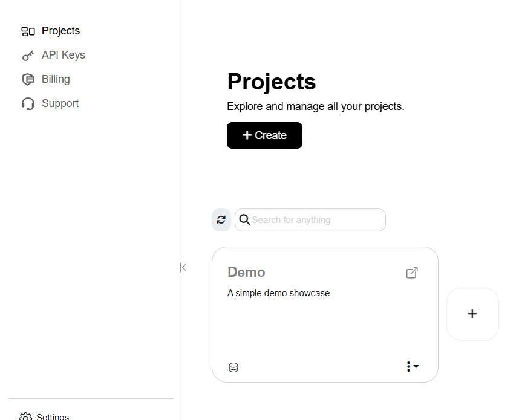This screenshot has height=420, width=519.
Task: Open the Demo project via the external-link icon
Action: pos(412,273)
